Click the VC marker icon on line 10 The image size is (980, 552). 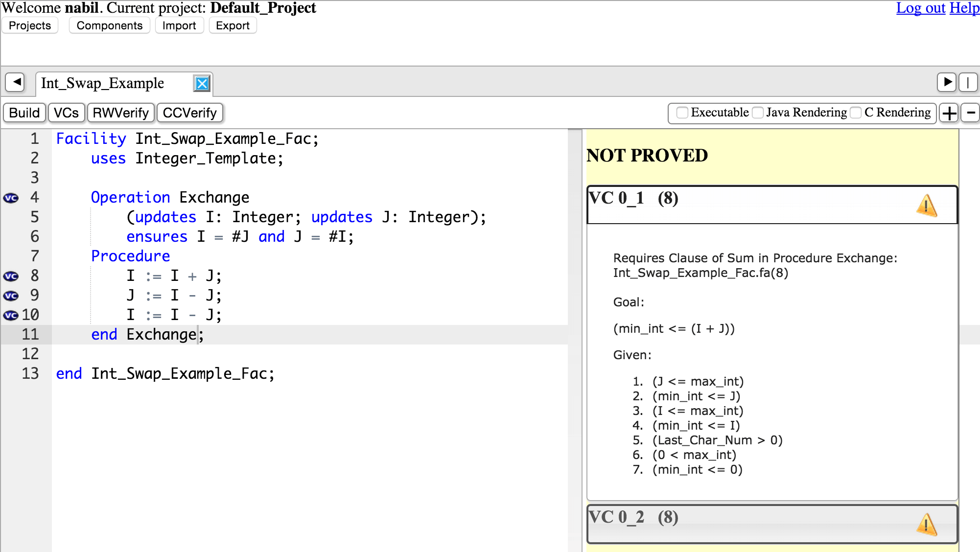pyautogui.click(x=11, y=315)
